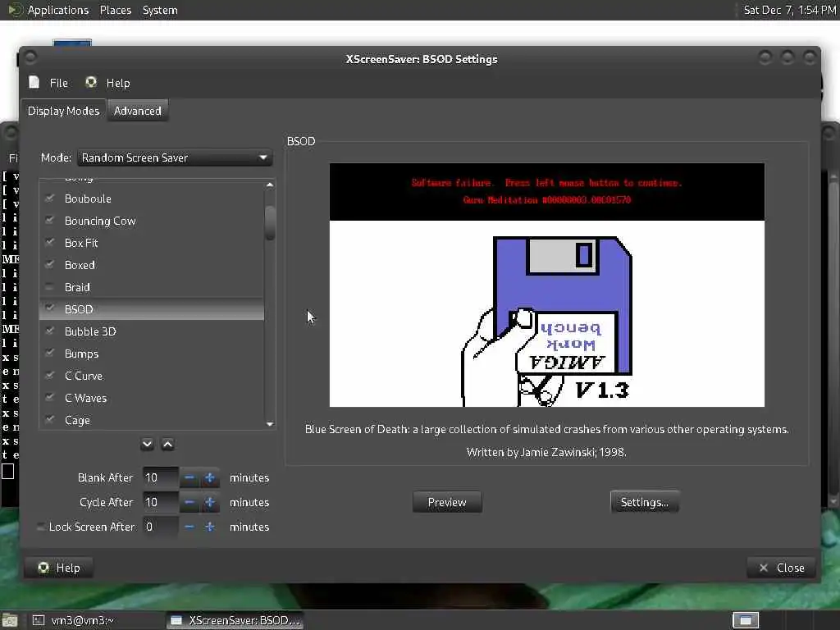Screen dimensions: 840x630
Task: Select Bouboule in the saver list
Action: click(88, 199)
